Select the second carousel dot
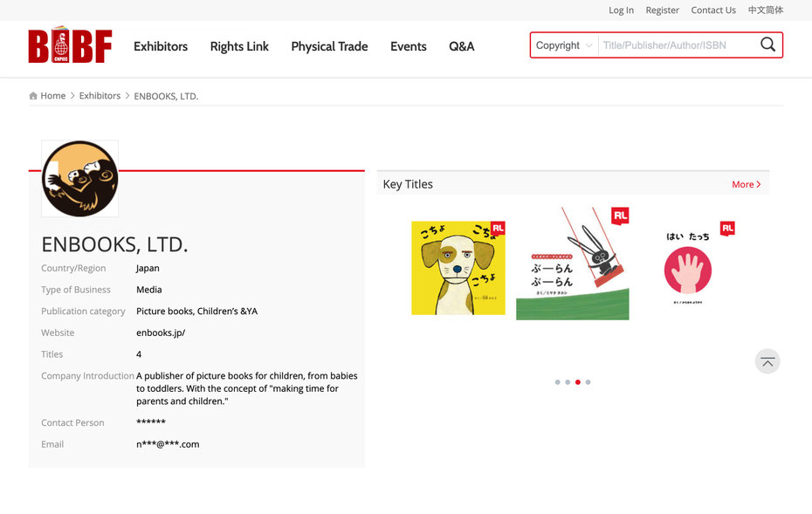812x514 pixels. pyautogui.click(x=568, y=382)
